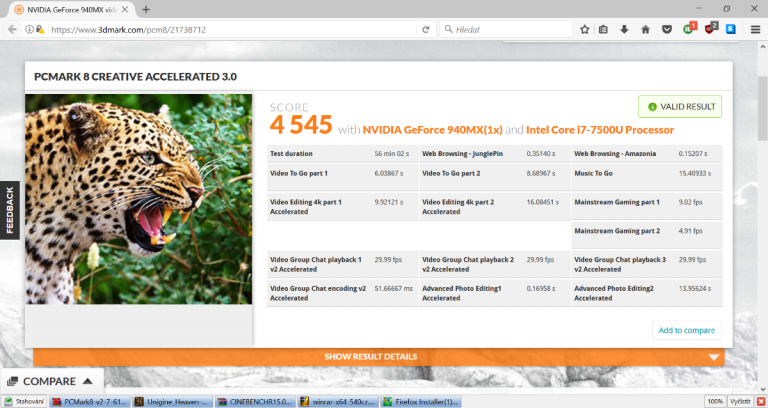Open the Firefox hamburger menu
Viewport: 768px width, 408px height.
pos(755,30)
